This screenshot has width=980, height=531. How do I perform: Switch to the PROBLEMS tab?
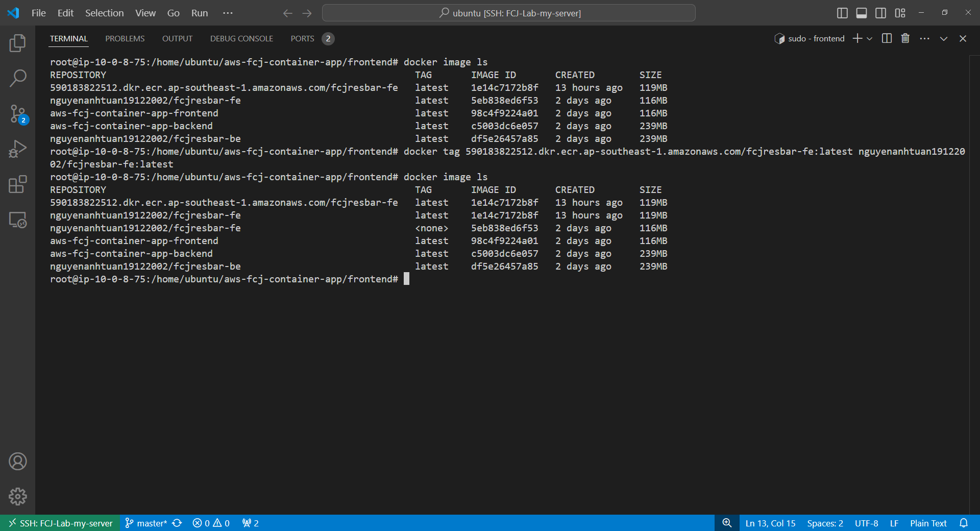pyautogui.click(x=125, y=39)
